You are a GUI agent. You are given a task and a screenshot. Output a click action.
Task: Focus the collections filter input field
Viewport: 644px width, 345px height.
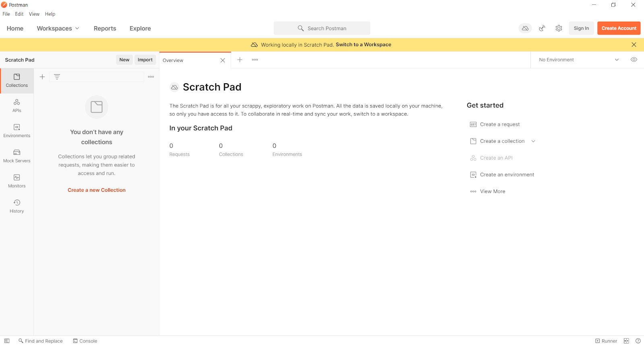point(97,77)
